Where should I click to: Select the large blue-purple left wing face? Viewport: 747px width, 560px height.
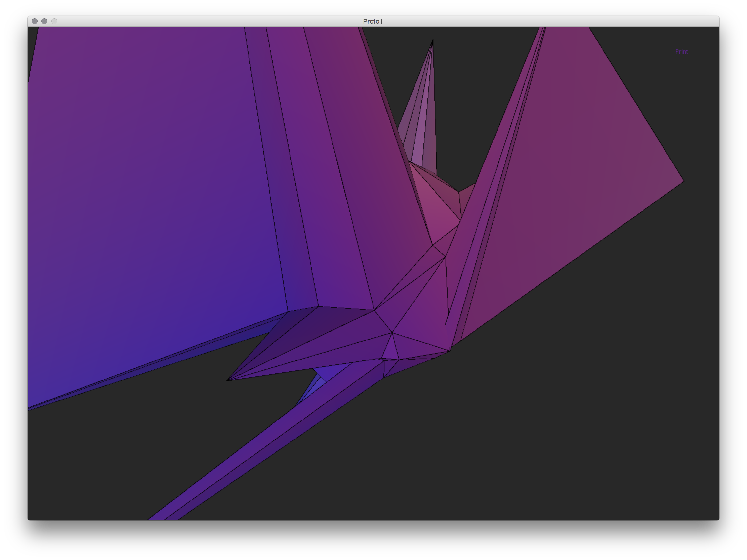point(152,202)
